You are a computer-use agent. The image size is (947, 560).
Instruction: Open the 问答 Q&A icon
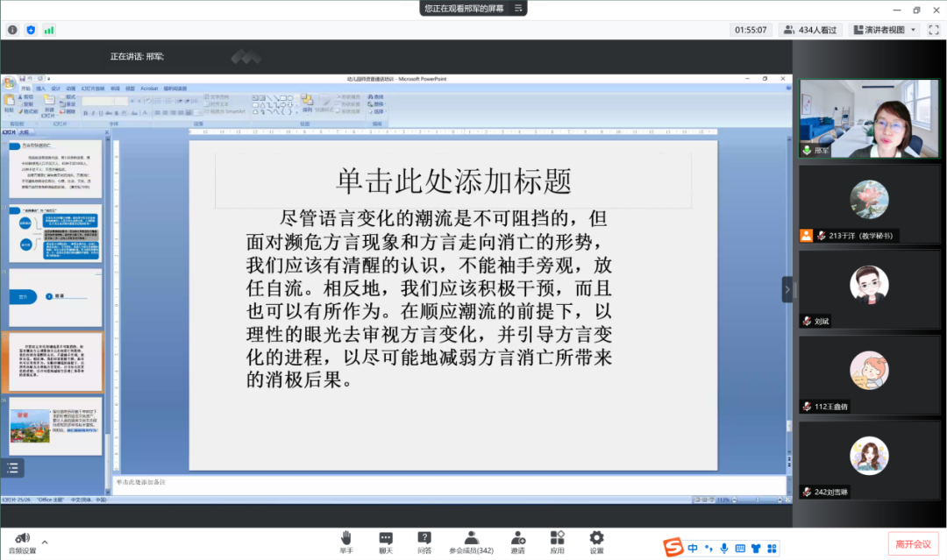[x=424, y=537]
